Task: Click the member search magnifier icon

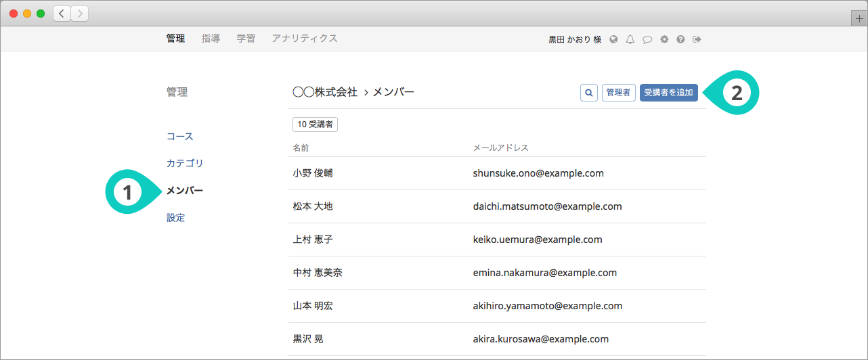Action: click(x=588, y=93)
